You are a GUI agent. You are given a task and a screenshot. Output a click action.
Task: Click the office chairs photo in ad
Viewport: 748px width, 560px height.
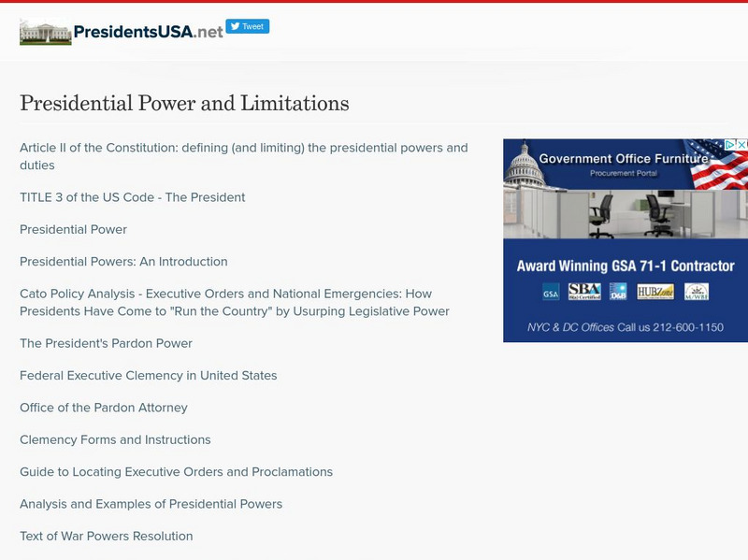[x=626, y=214]
